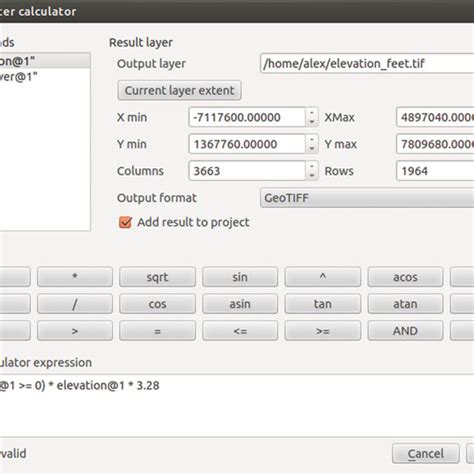The width and height of the screenshot is (474, 474).
Task: Insert the cos operator
Action: pyautogui.click(x=157, y=304)
